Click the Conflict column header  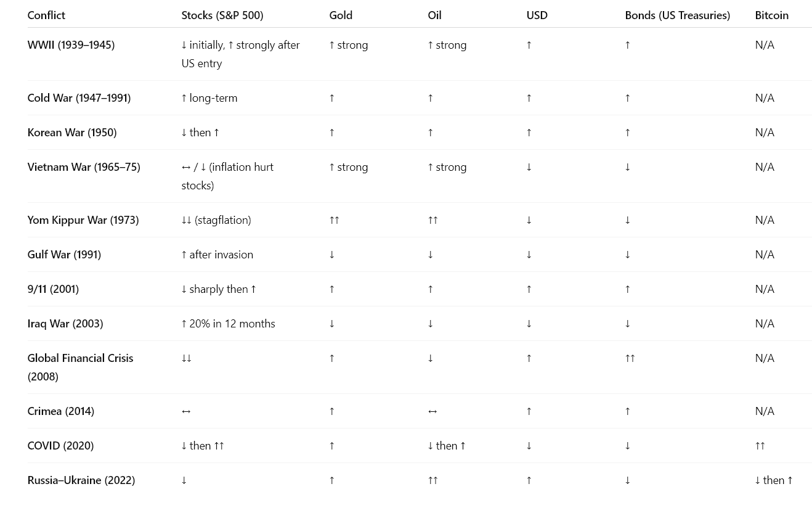tap(46, 15)
